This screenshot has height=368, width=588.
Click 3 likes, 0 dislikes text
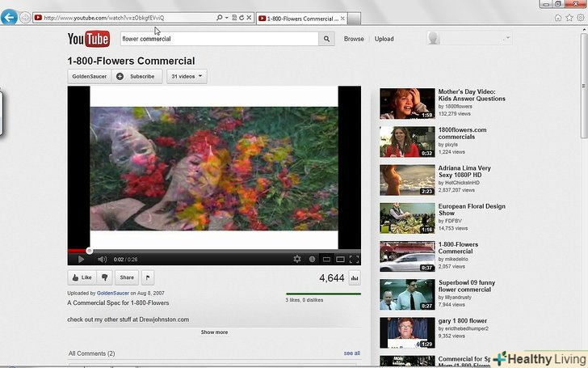click(x=304, y=299)
